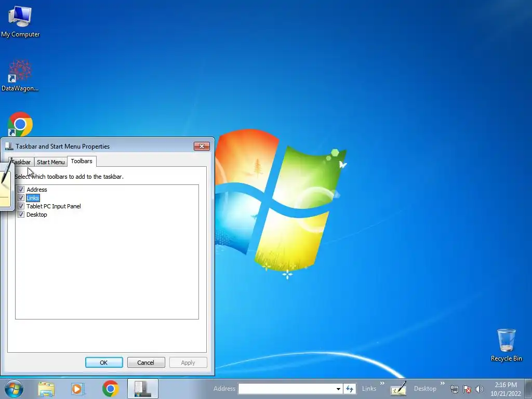Uncheck the Links toolbar checkbox
Image resolution: width=532 pixels, height=399 pixels.
click(x=21, y=198)
